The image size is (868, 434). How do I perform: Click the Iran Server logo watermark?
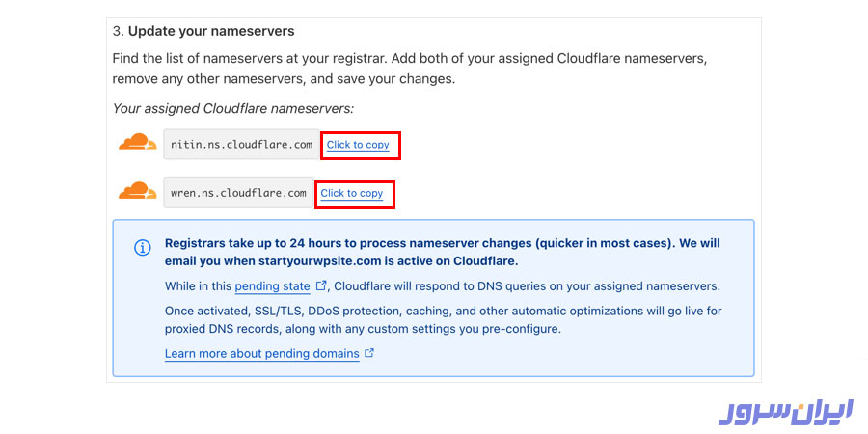[x=786, y=411]
